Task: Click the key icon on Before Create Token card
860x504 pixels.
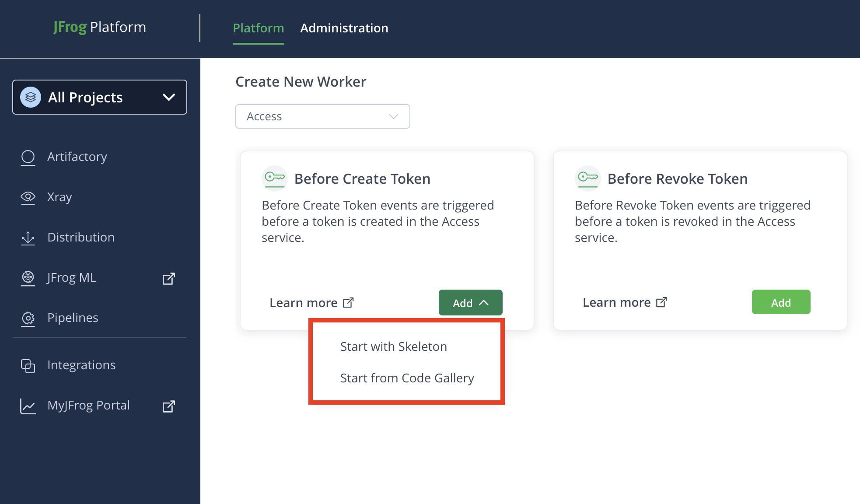Action: tap(275, 178)
